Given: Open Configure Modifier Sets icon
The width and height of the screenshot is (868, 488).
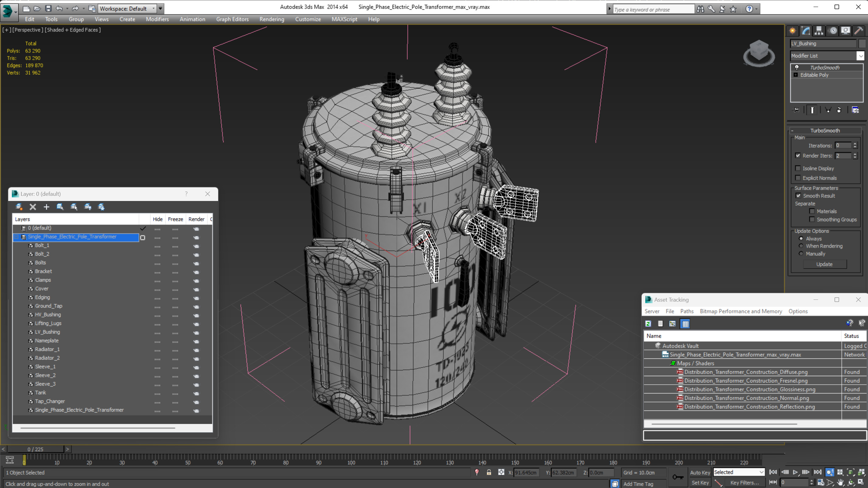Looking at the screenshot, I should pyautogui.click(x=855, y=110).
